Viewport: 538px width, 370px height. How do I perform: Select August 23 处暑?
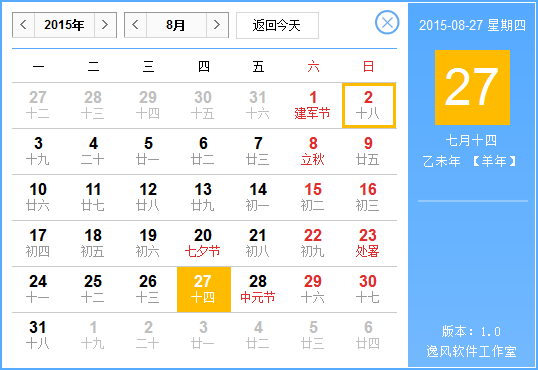368,243
